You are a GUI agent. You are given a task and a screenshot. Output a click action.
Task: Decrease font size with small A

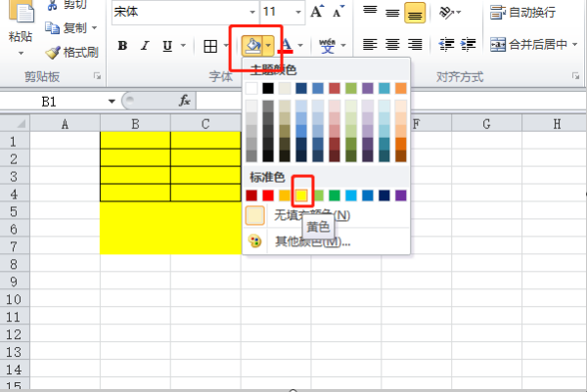(339, 12)
